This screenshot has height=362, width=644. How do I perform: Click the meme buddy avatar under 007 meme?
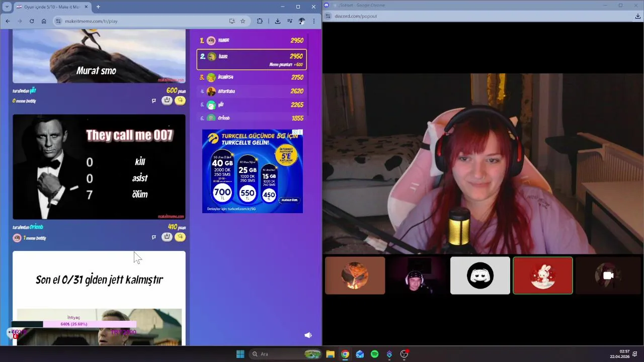point(17,238)
